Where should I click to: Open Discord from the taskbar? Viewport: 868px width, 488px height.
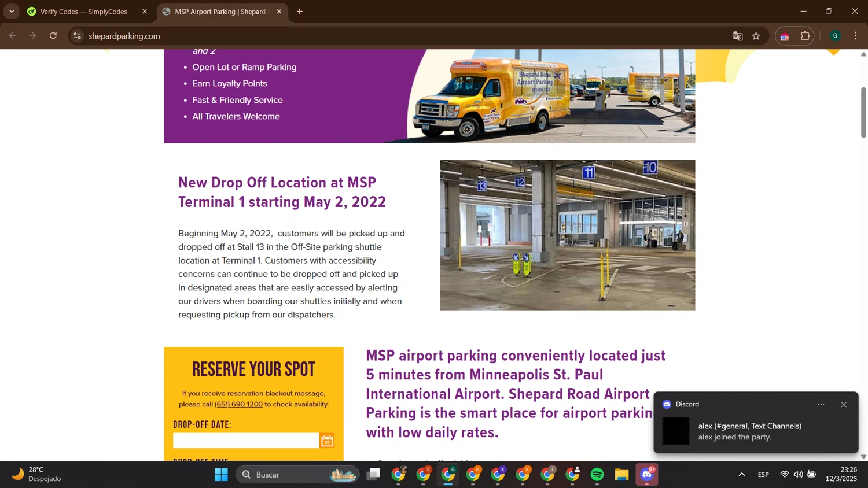647,475
